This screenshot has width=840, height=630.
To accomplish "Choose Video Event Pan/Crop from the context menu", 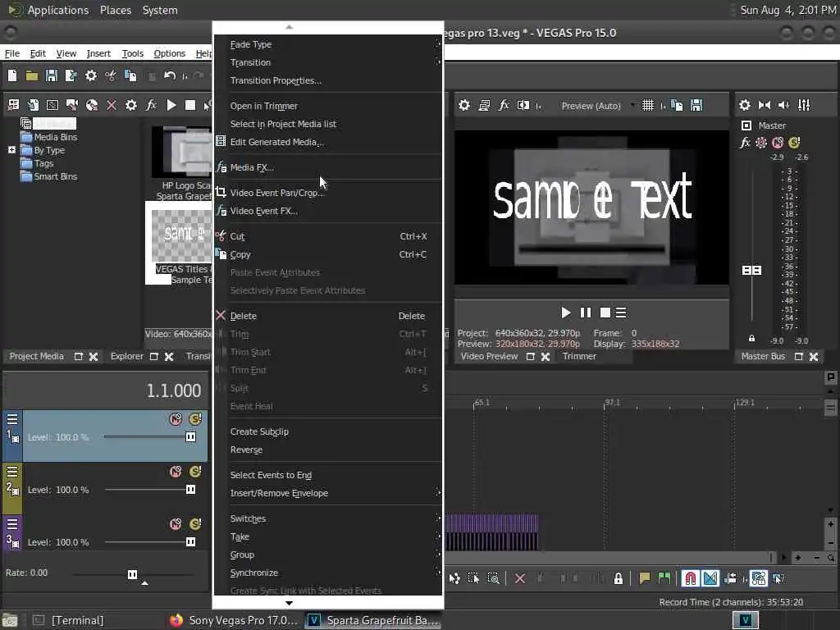I will click(x=328, y=193).
